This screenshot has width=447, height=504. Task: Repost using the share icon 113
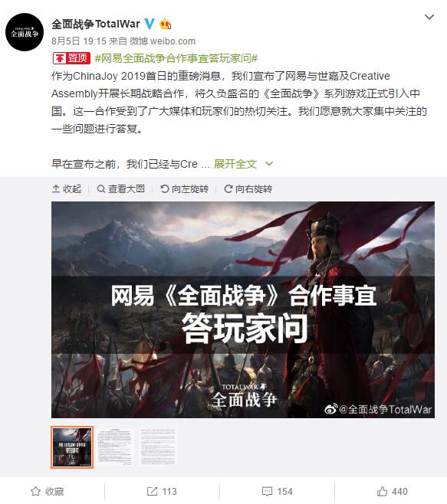[x=162, y=491]
